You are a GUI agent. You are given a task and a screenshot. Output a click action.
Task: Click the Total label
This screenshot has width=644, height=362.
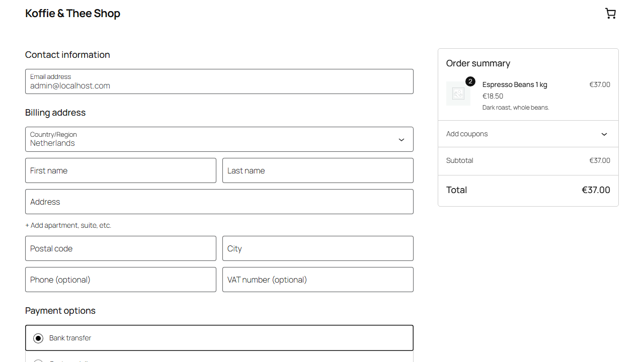457,190
